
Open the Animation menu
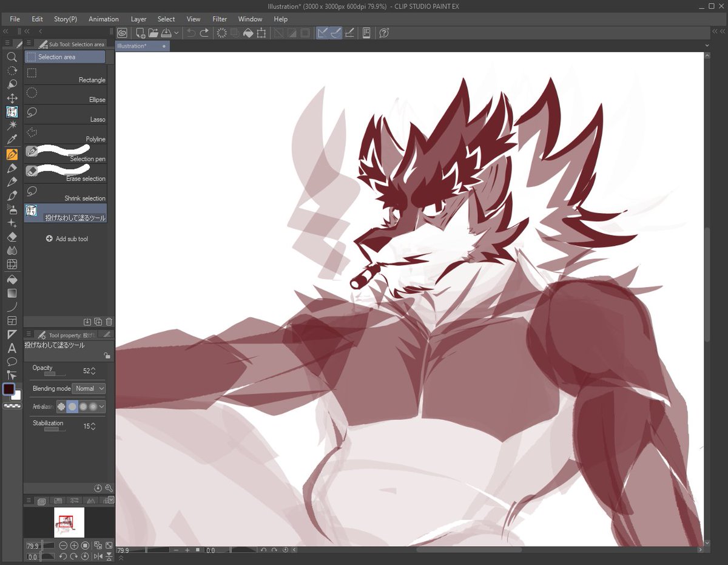[x=104, y=19]
